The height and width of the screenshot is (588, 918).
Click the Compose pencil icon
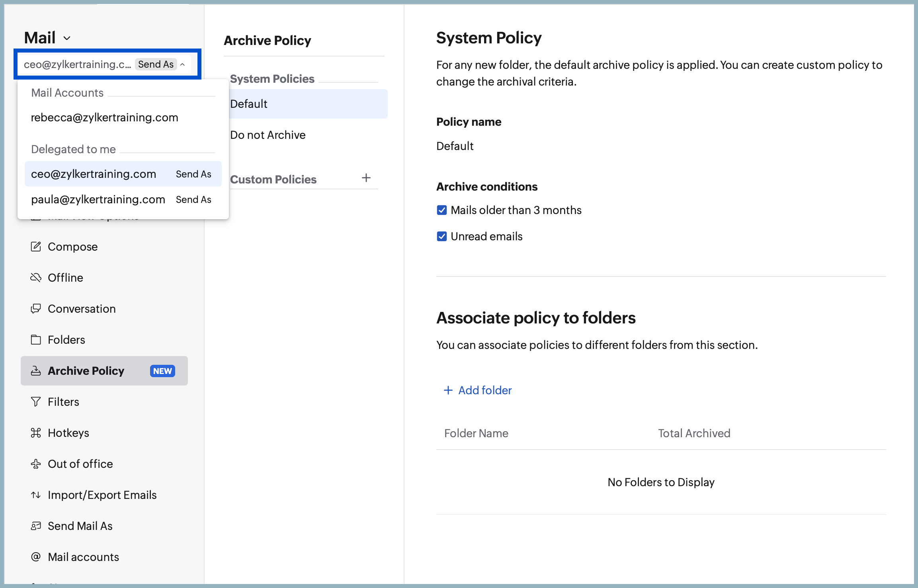tap(36, 247)
